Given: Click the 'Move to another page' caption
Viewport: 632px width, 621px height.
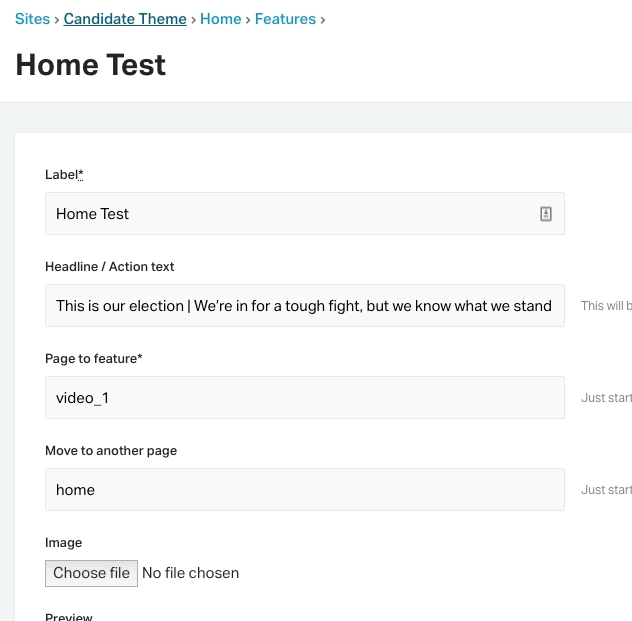Looking at the screenshot, I should 111,451.
